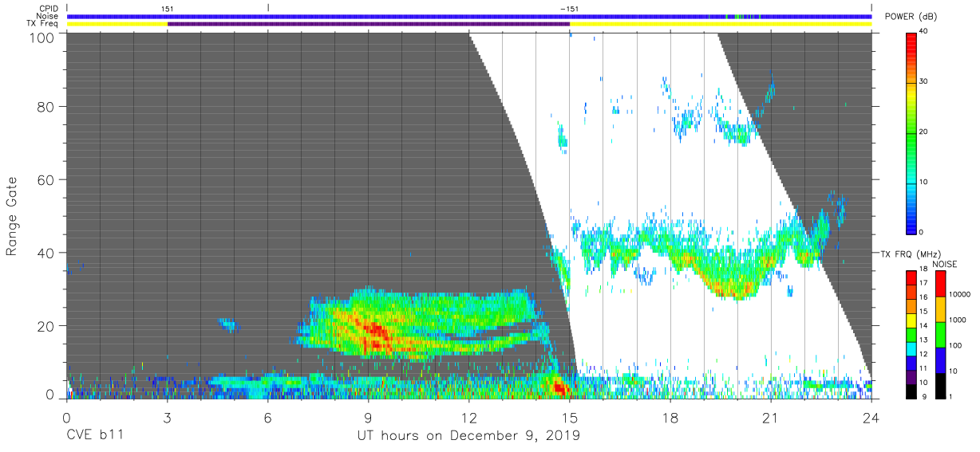Click y-axis tick label '20'
Screen dimensions: 980x452
point(45,326)
